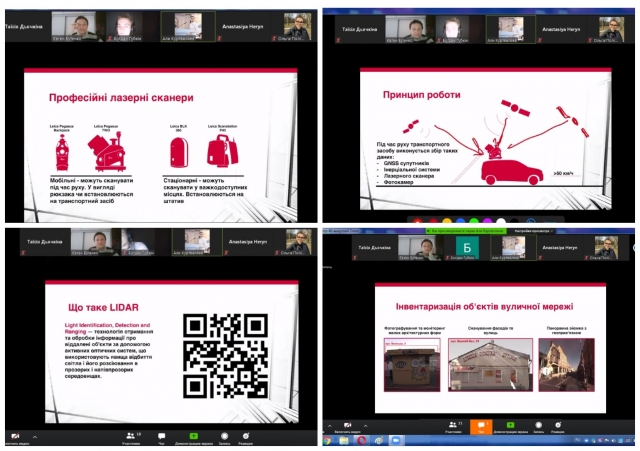Expand video options caret in bottom-right Zoom window
The image size is (640, 451).
365,426
